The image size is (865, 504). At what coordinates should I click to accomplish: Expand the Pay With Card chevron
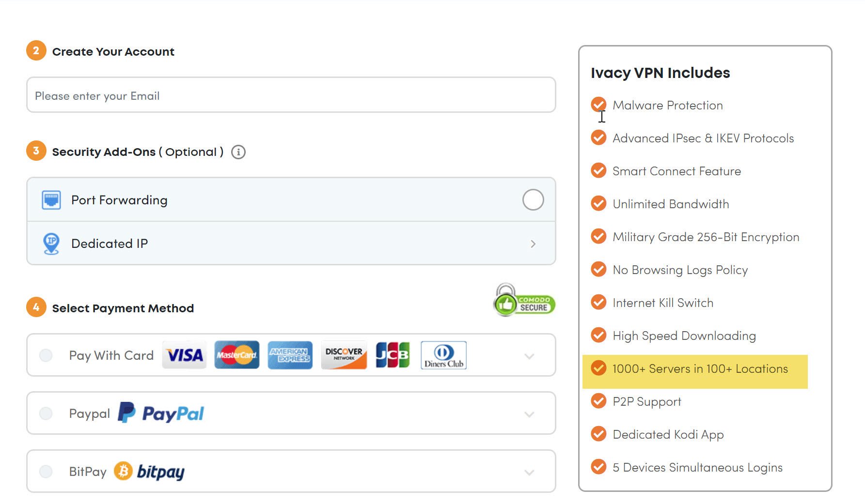[x=529, y=356]
